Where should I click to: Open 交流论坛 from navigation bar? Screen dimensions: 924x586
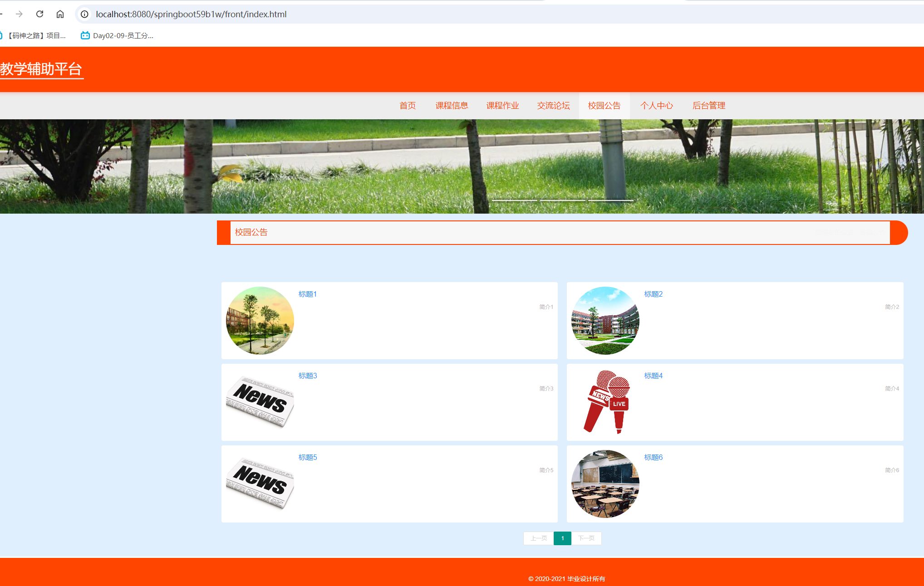coord(553,106)
